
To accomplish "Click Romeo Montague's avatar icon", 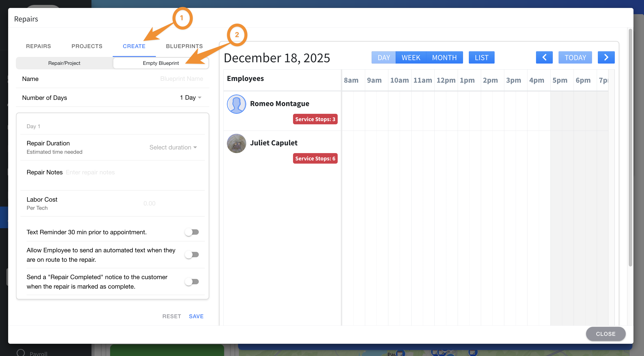I will point(236,104).
